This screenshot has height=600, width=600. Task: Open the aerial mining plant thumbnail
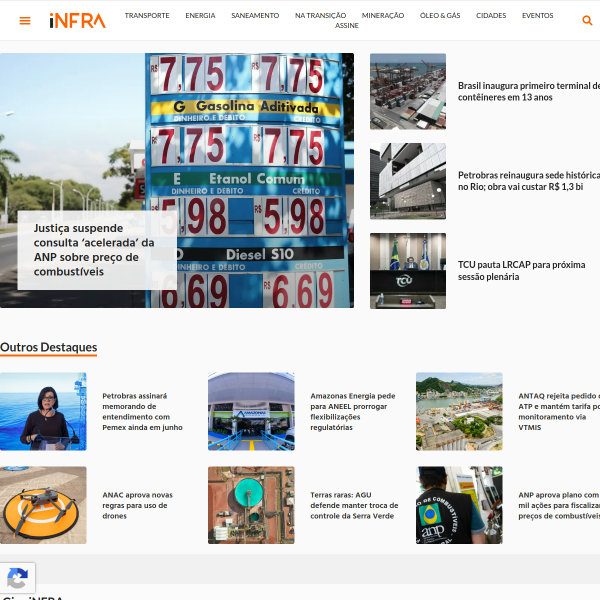[251, 505]
